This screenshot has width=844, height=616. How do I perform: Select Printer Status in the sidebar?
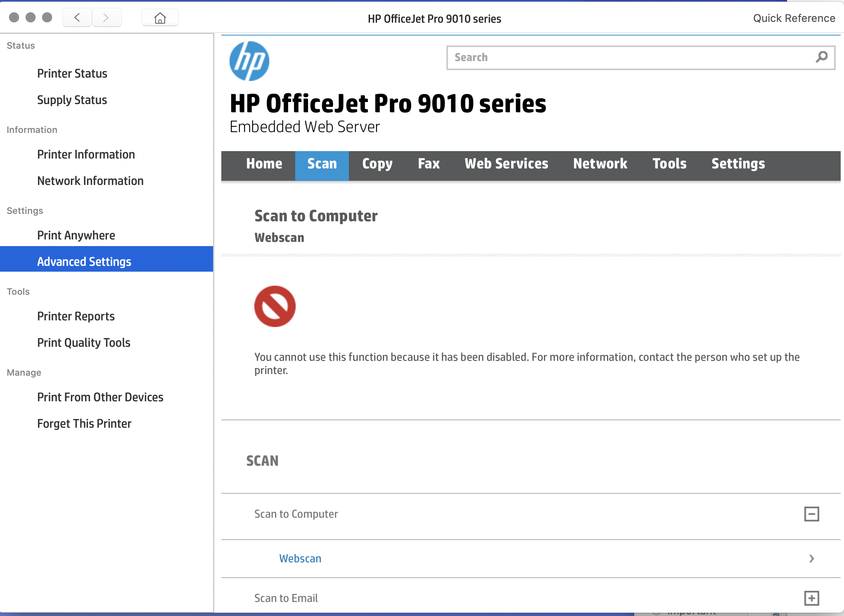tap(72, 73)
